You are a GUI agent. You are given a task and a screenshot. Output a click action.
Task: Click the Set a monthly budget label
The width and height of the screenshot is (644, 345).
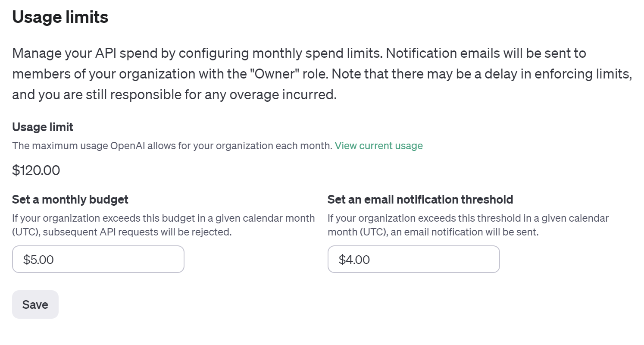coord(70,199)
